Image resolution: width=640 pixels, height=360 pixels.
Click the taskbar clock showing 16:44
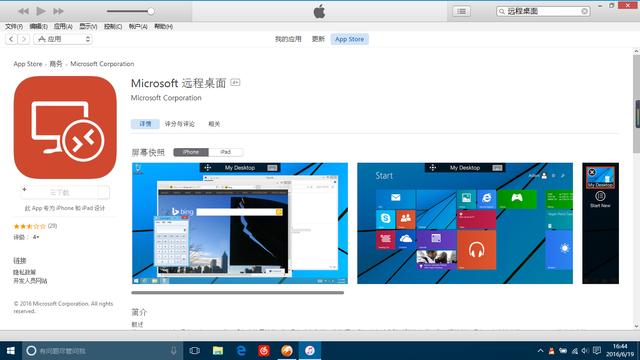click(x=620, y=351)
